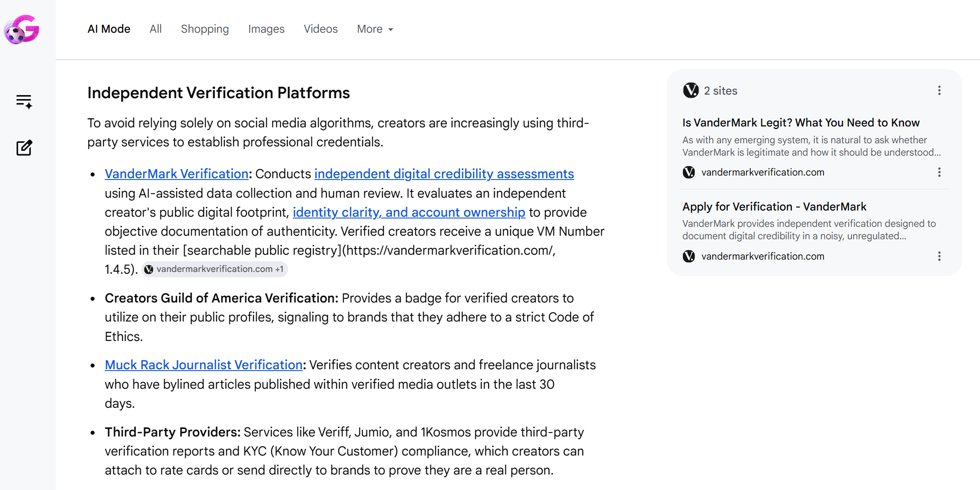The image size is (980, 490).
Task: Click the Third-Party Providers bold label
Action: [173, 432]
